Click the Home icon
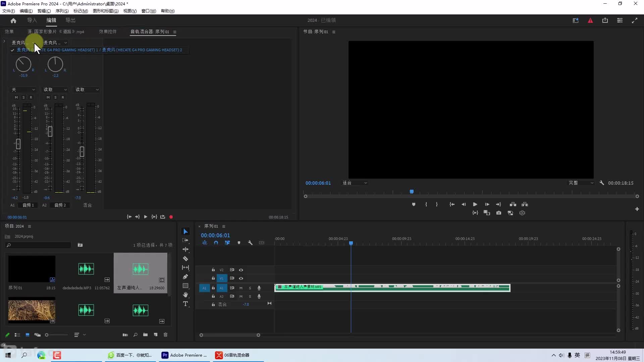Image resolution: width=644 pixels, height=362 pixels. pos(13,20)
